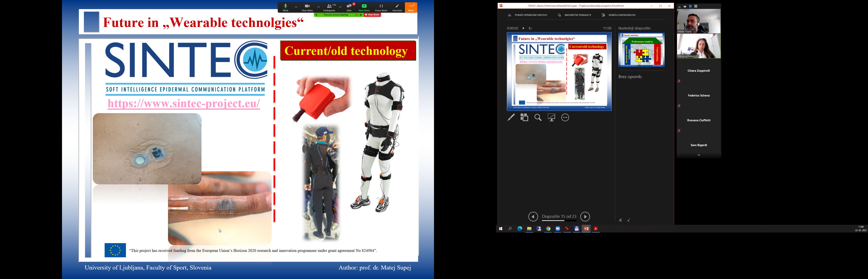Switch video panel to grid view
This screenshot has height=279, width=868.
click(x=696, y=6)
